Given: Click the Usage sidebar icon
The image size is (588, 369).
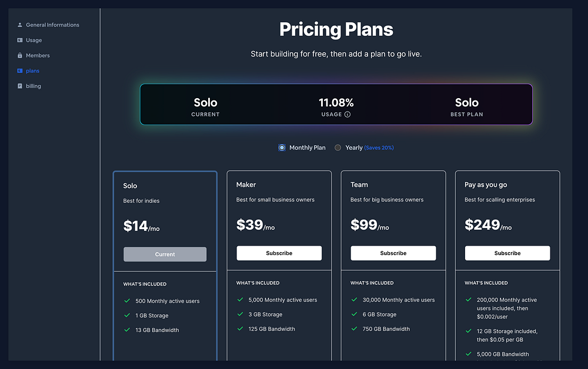Looking at the screenshot, I should (20, 40).
